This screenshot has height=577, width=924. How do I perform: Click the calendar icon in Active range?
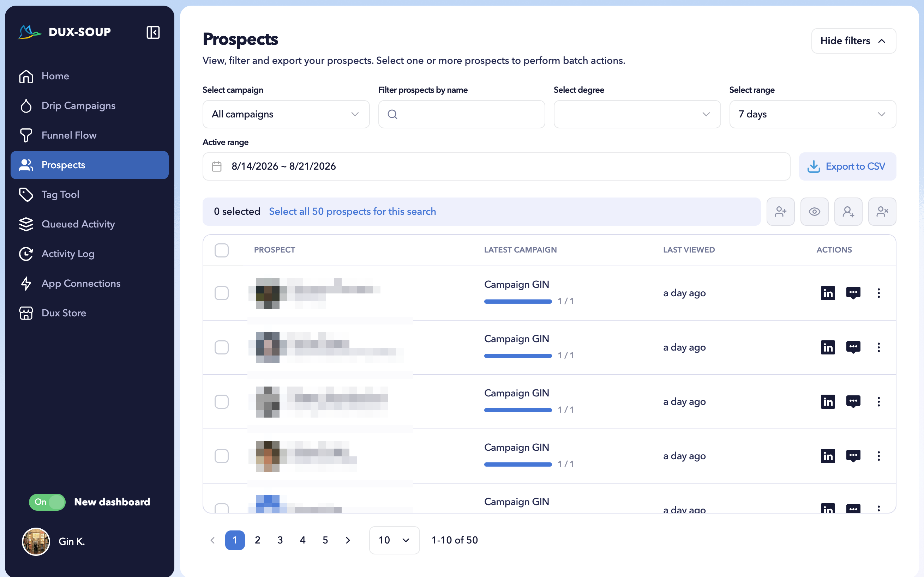(216, 166)
